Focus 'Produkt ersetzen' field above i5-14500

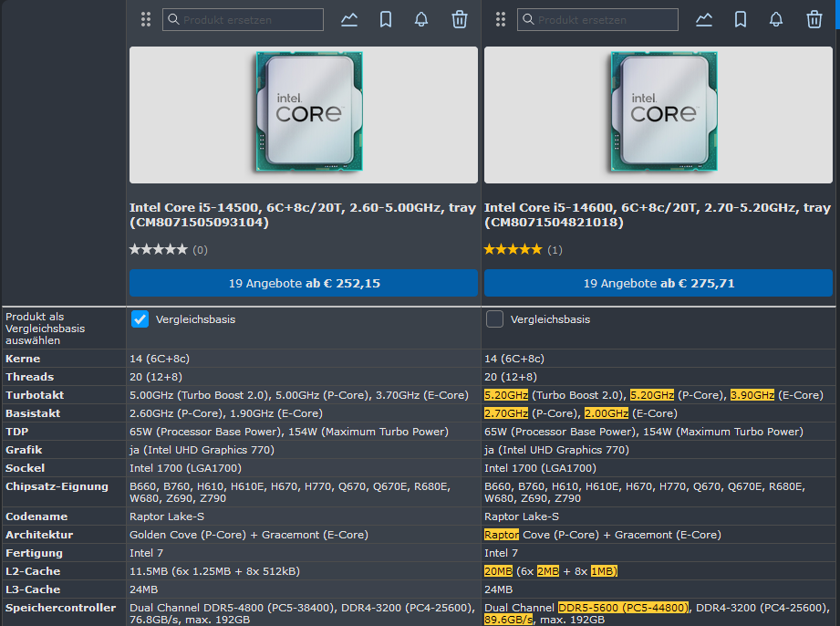point(244,20)
